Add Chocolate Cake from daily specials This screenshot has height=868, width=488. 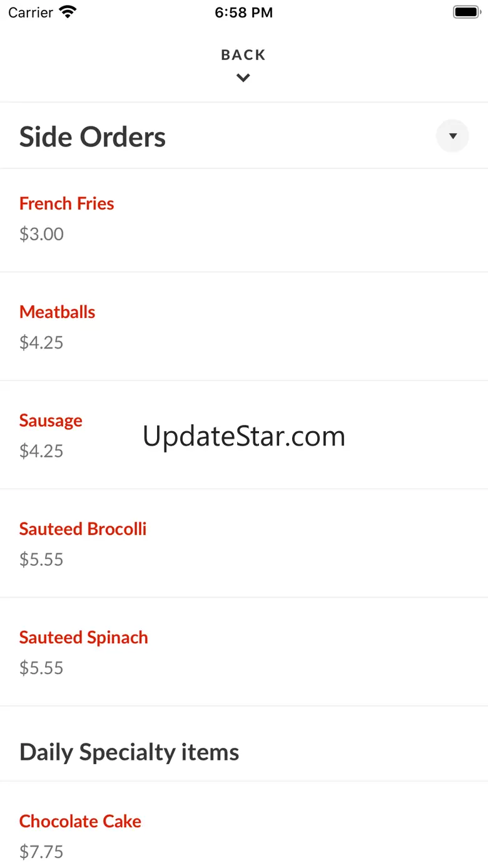point(81,821)
